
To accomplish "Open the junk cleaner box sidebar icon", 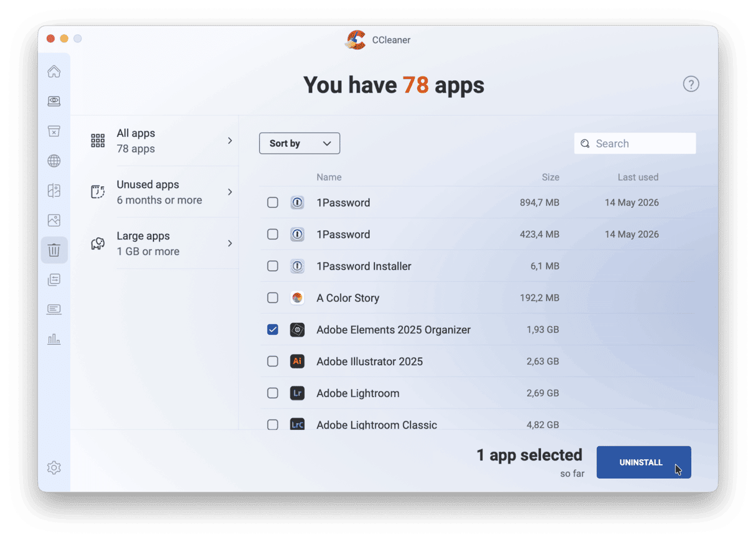I will 54,131.
